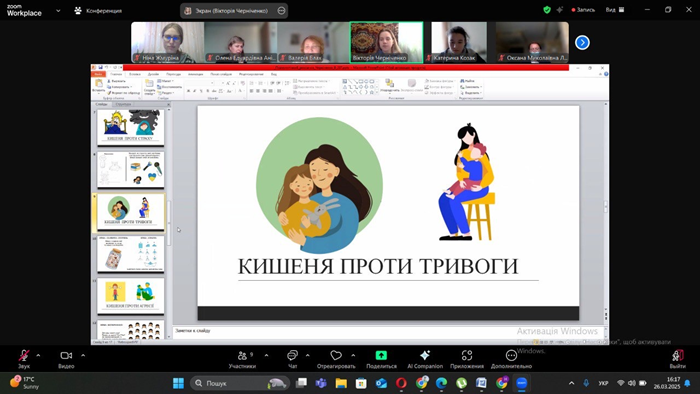Leave meeting with Выйти button
The height and width of the screenshot is (394, 700).
[677, 359]
